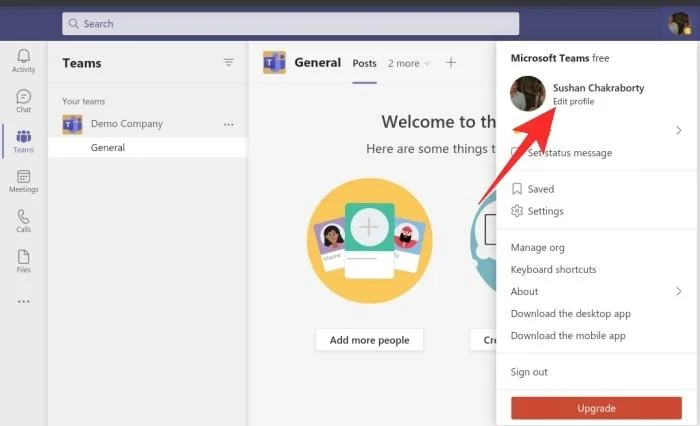The image size is (700, 426).
Task: Expand the availability status submenu chevron
Action: [679, 130]
